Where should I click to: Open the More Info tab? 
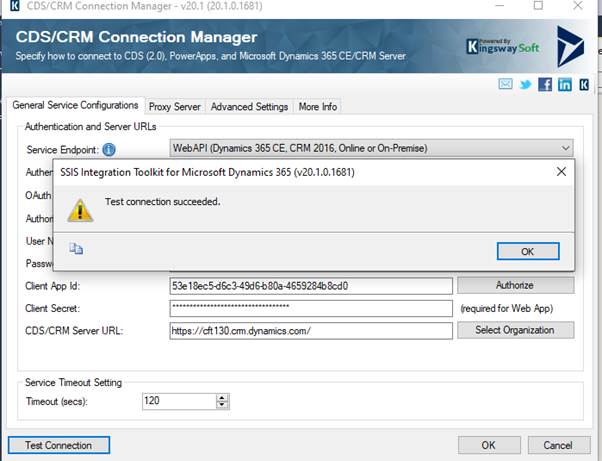pyautogui.click(x=318, y=107)
